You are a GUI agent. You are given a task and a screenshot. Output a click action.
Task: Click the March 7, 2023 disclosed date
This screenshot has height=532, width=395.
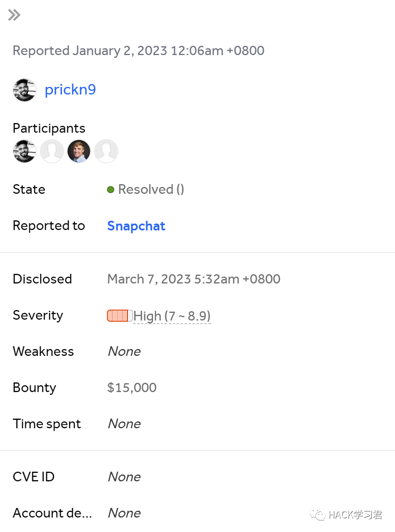coord(193,279)
